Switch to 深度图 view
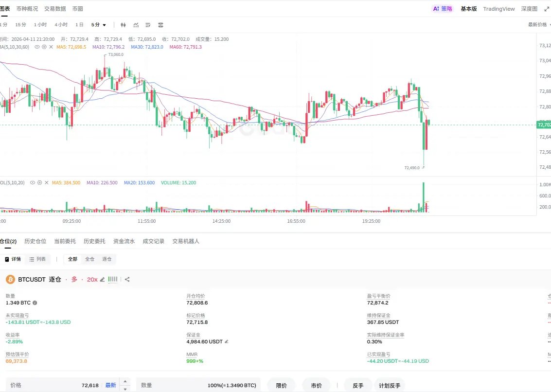This screenshot has width=551, height=392. pyautogui.click(x=529, y=9)
